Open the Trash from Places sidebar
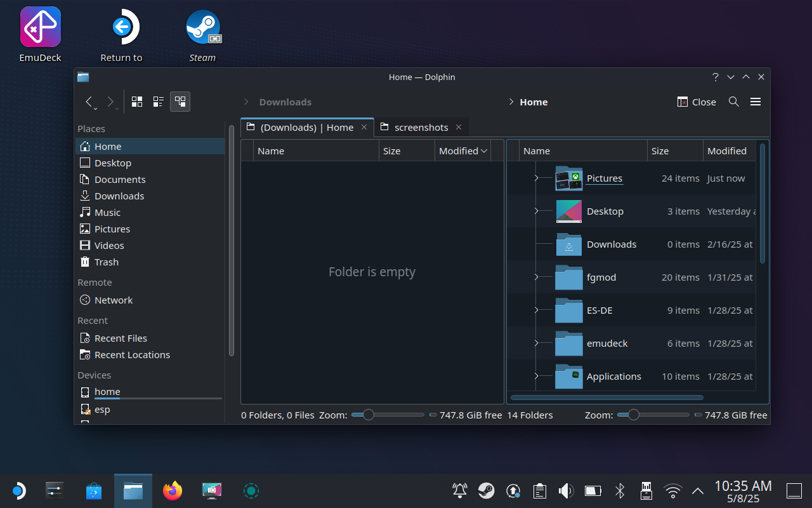 click(x=106, y=262)
